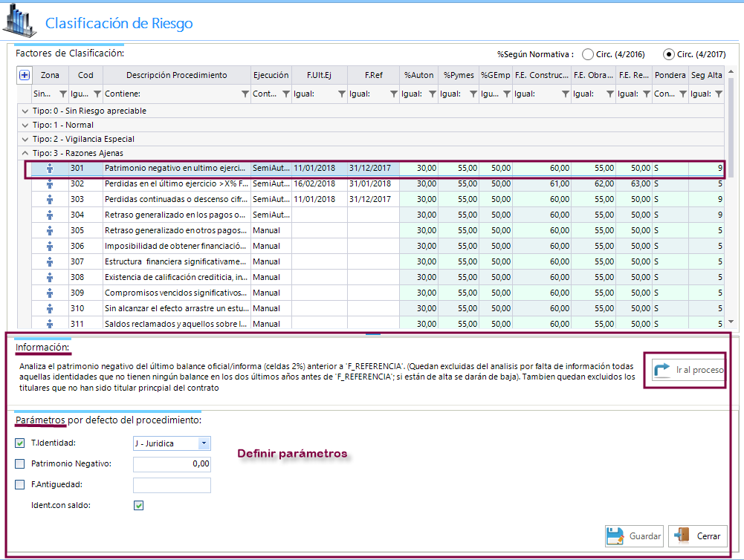Open the T.Identidad J - Juridica dropdown
Screen dimensions: 744x560
click(x=204, y=443)
